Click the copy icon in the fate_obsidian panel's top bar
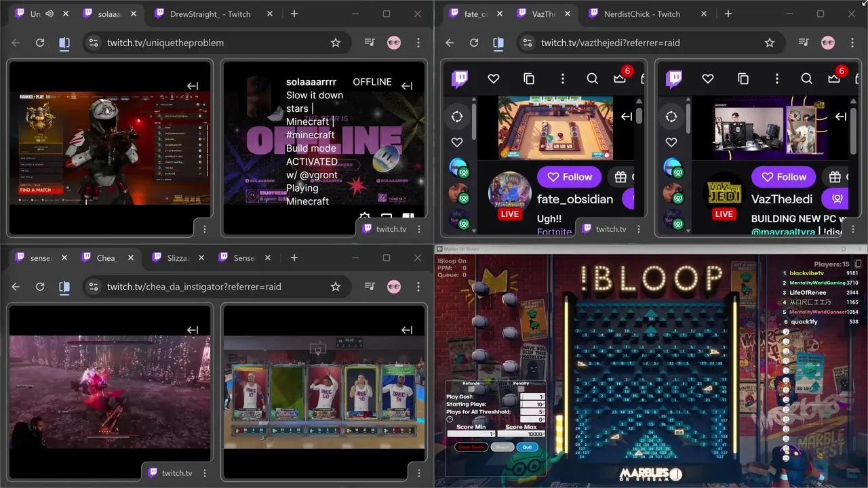The height and width of the screenshot is (488, 868). point(529,79)
